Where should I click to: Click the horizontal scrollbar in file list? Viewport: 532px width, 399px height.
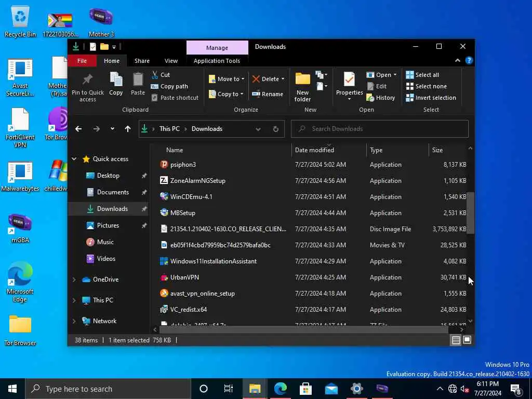click(303, 329)
